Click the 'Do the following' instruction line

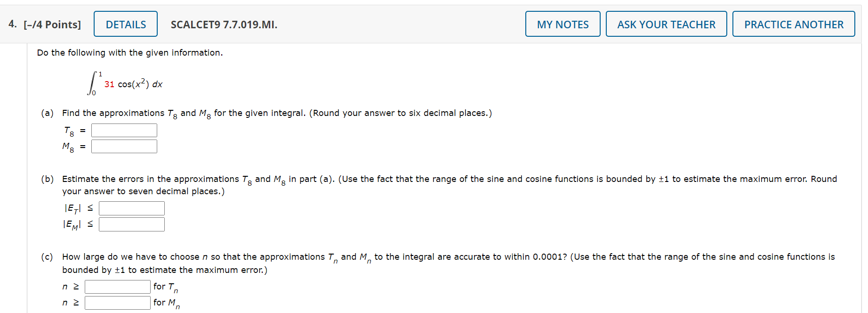tap(130, 52)
